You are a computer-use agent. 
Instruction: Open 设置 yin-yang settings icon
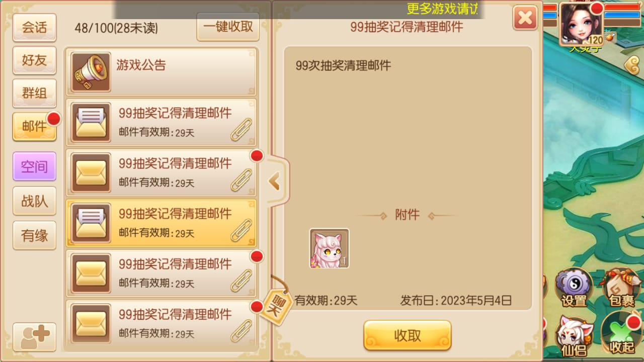[574, 289]
